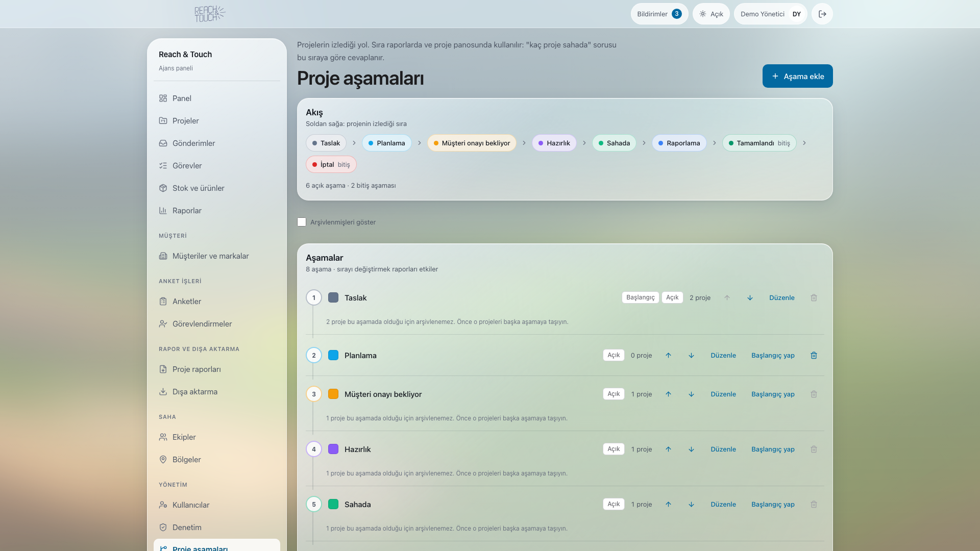Click the Aşama ekle button
Image resolution: width=980 pixels, height=551 pixels.
[798, 76]
